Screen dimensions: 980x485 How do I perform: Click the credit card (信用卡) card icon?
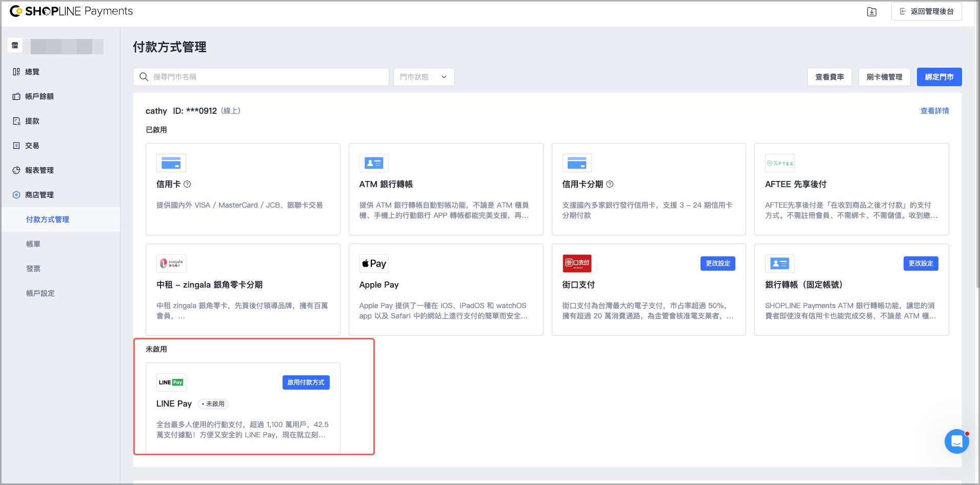171,163
